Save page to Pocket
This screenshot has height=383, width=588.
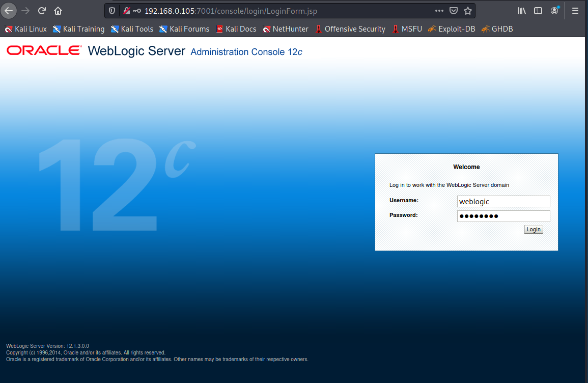[454, 11]
